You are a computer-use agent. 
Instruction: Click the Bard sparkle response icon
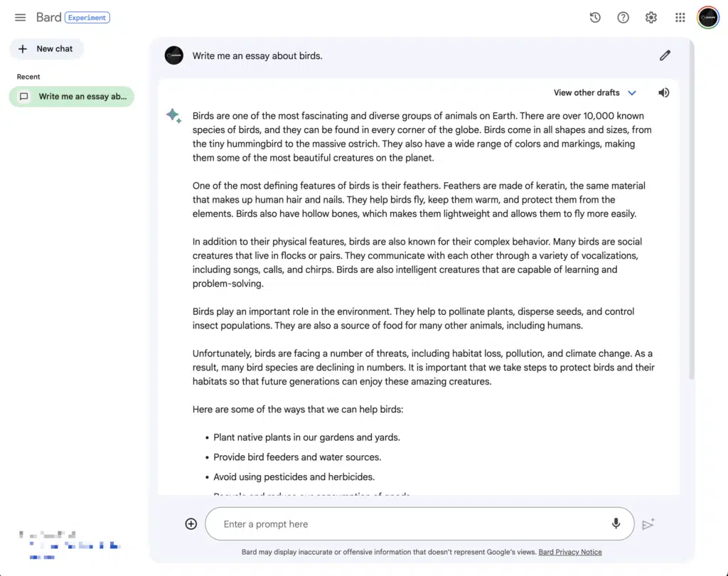[173, 115]
